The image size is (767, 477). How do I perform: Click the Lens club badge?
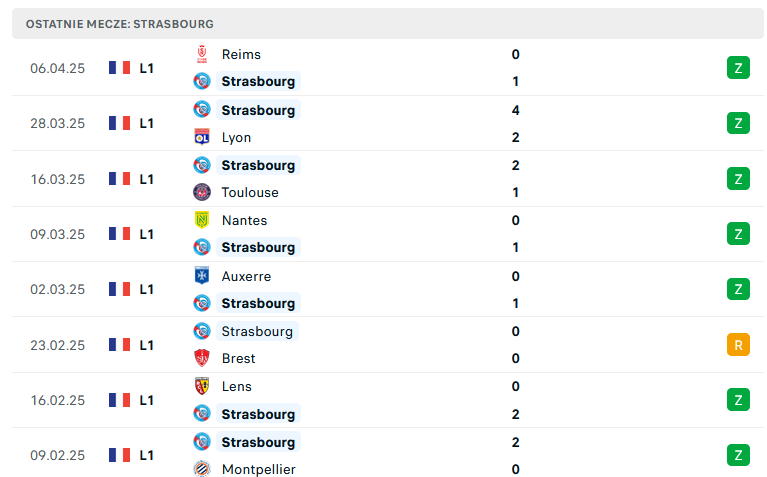pos(202,386)
